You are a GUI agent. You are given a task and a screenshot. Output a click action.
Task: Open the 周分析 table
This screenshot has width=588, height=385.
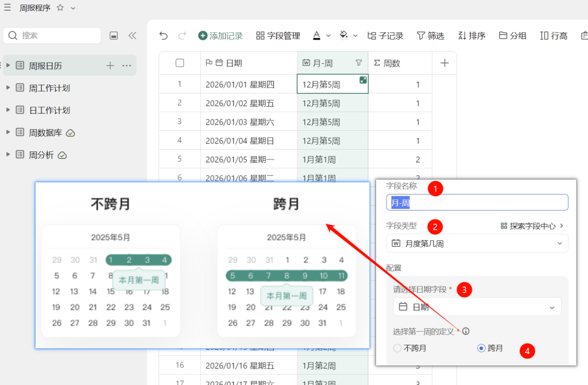[x=41, y=155]
